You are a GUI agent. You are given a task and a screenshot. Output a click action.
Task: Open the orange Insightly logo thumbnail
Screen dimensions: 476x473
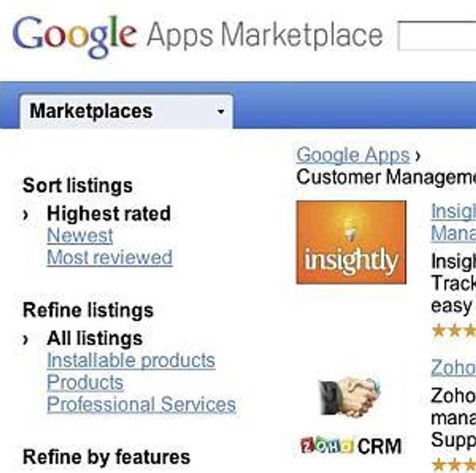point(351,242)
